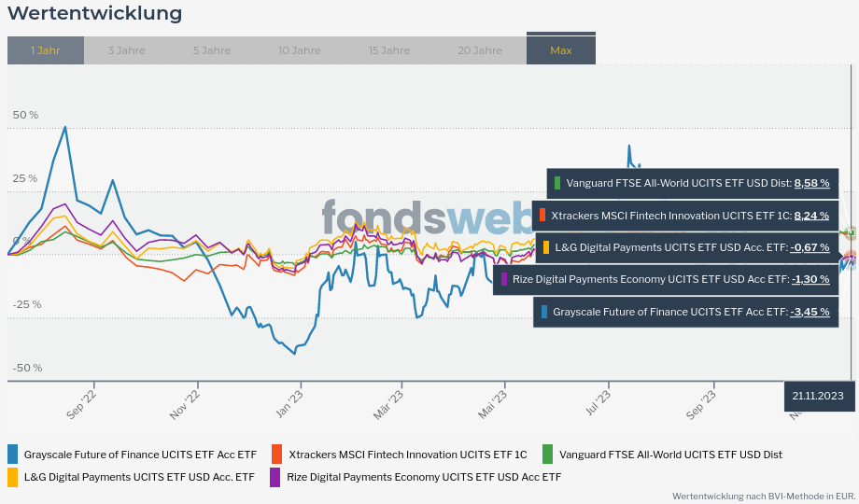859x504 pixels.
Task: Click the green Vanguard legend color square
Action: [x=547, y=455]
